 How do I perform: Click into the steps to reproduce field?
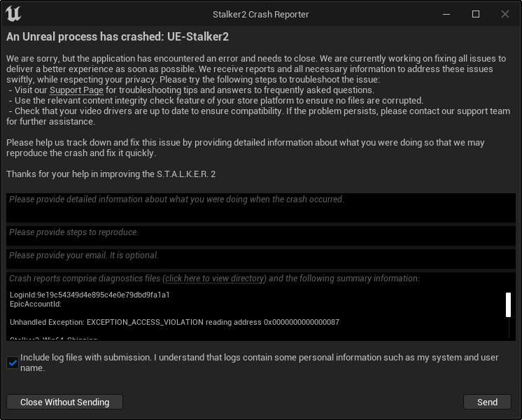260,236
